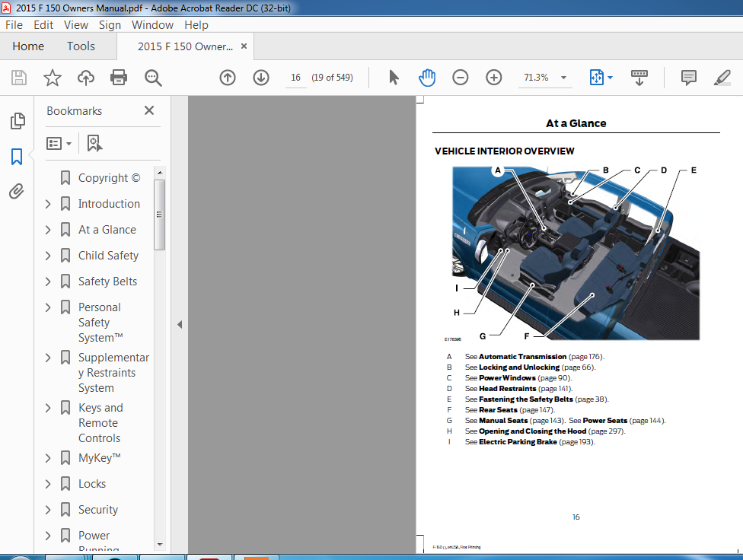This screenshot has height=560, width=743.
Task: Jump to Copyright bookmark
Action: [109, 178]
